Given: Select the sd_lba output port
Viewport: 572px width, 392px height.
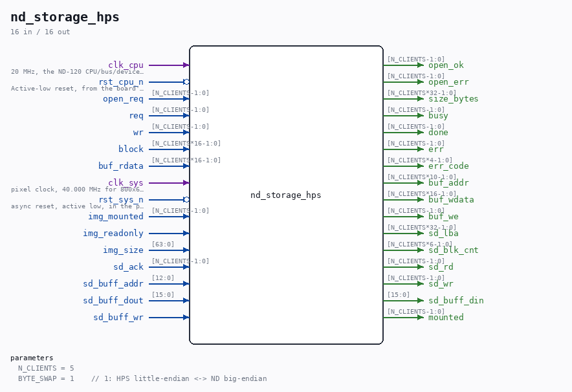Looking at the screenshot, I should [443, 234].
